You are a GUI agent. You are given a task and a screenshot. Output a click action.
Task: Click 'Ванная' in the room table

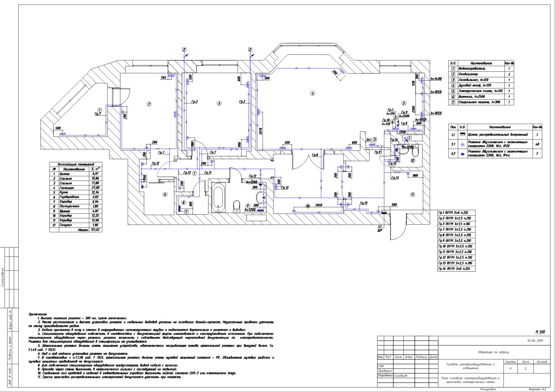[65, 211]
